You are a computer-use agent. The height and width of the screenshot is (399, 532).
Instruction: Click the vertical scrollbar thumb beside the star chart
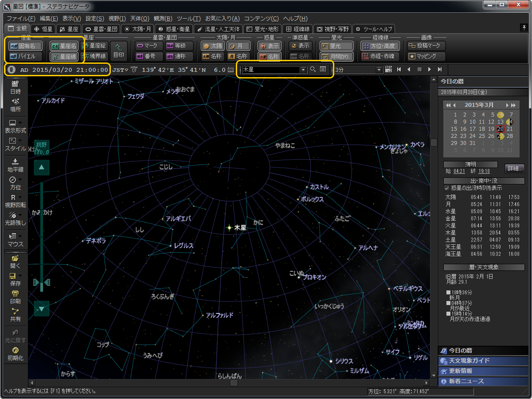click(434, 142)
